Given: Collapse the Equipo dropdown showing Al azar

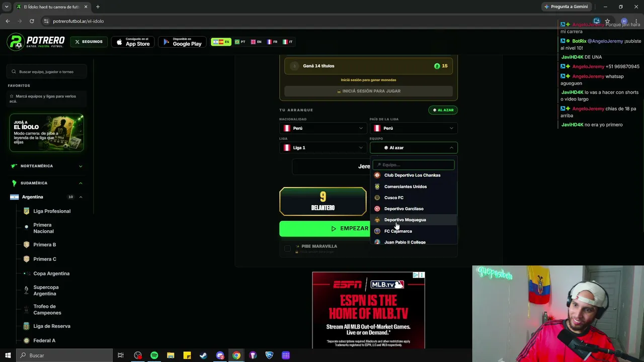Looking at the screenshot, I should point(414,148).
